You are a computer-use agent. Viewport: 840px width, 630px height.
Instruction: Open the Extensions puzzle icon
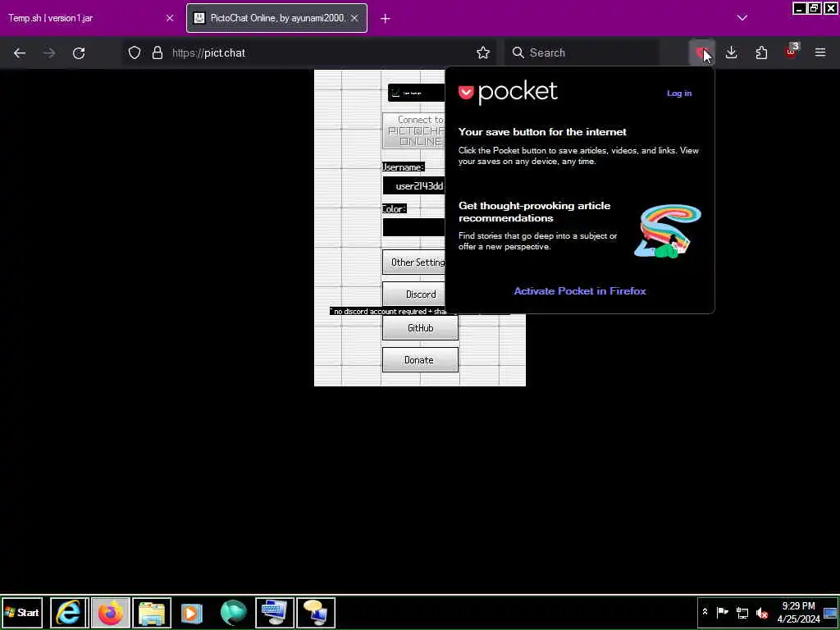point(761,52)
